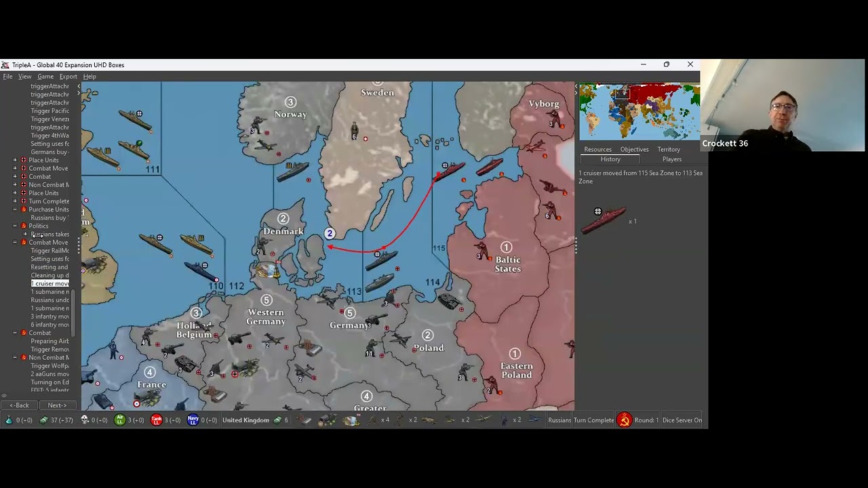The image size is (868, 488).
Task: Select the 'Preparing Airb' history entry
Action: tap(50, 341)
